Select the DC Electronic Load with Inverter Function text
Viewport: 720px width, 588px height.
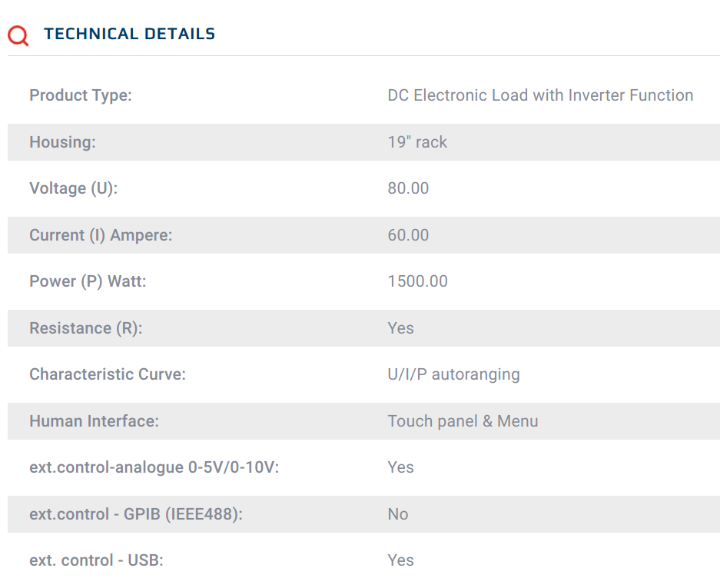(540, 95)
